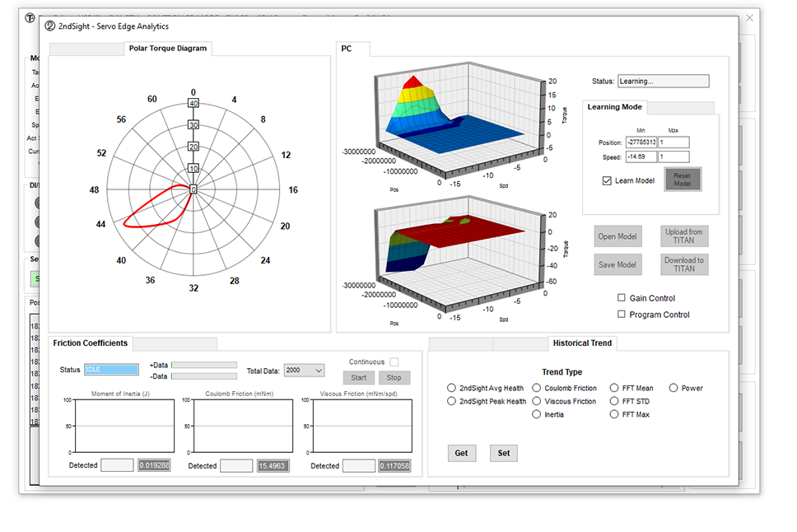Image resolution: width=797 pixels, height=532 pixels.
Task: Open the Friction Coefficients tab
Action: coord(91,343)
